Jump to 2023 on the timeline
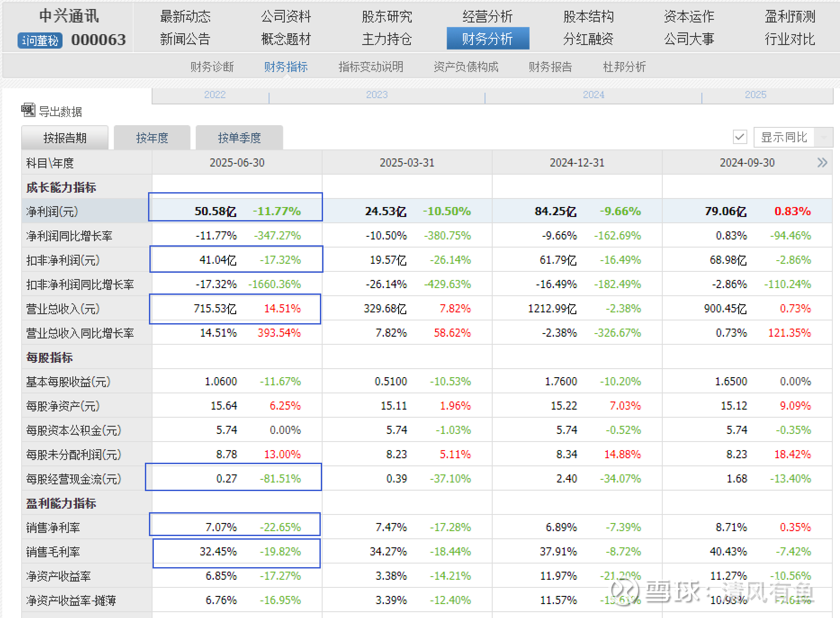 (x=377, y=95)
